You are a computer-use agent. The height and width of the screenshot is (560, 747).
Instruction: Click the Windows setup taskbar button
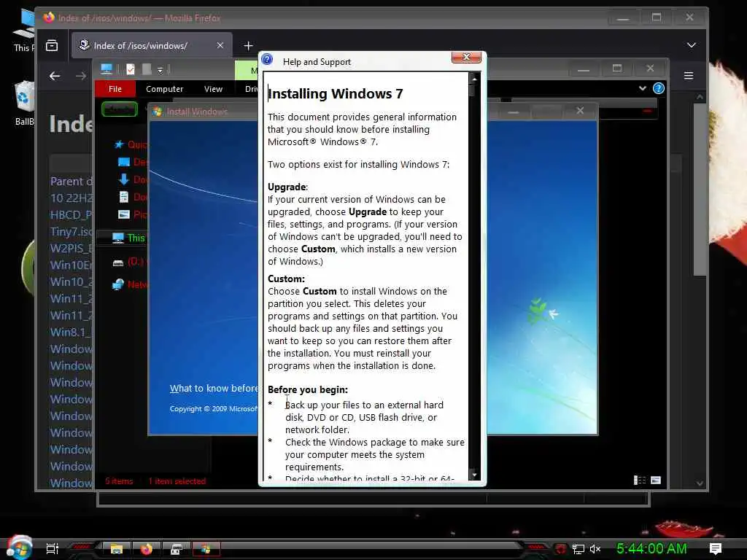point(206,549)
